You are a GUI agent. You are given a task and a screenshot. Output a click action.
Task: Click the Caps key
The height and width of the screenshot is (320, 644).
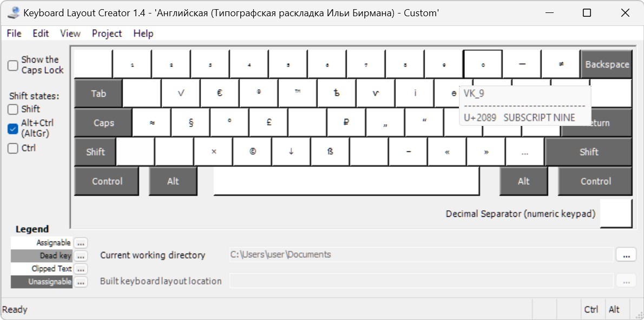click(103, 123)
